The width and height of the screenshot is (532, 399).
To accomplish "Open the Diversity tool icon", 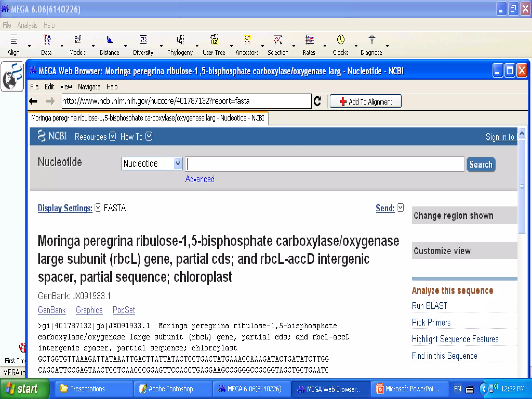I will (143, 45).
